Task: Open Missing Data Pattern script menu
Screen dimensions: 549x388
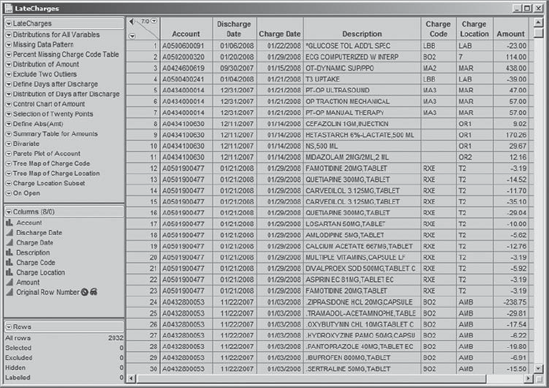Action: click(9, 45)
